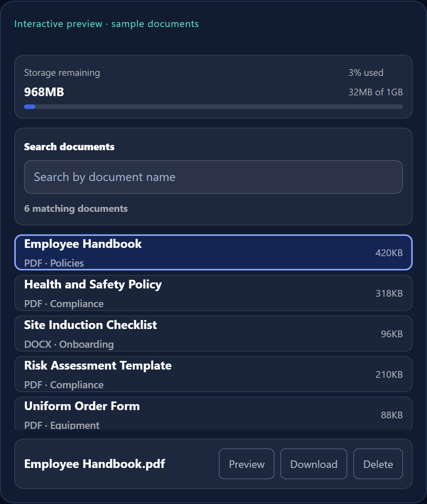Click the 96KB file size value

coord(392,334)
